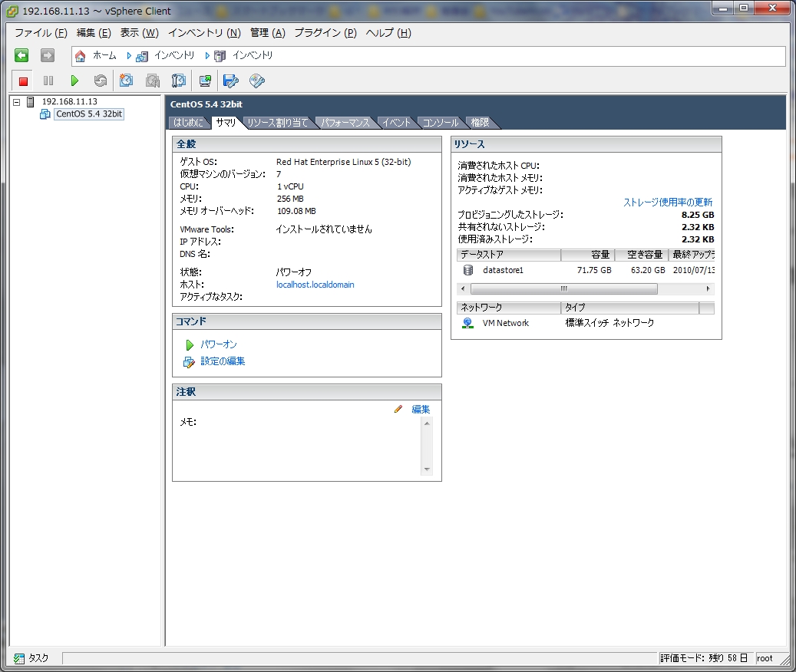
Task: Click the メモ scrollbar down arrow
Action: pyautogui.click(x=427, y=469)
